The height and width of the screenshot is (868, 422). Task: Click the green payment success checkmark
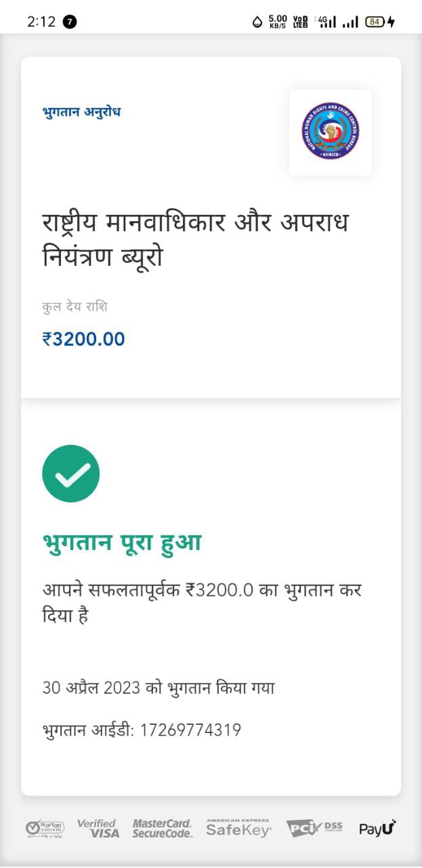(71, 473)
